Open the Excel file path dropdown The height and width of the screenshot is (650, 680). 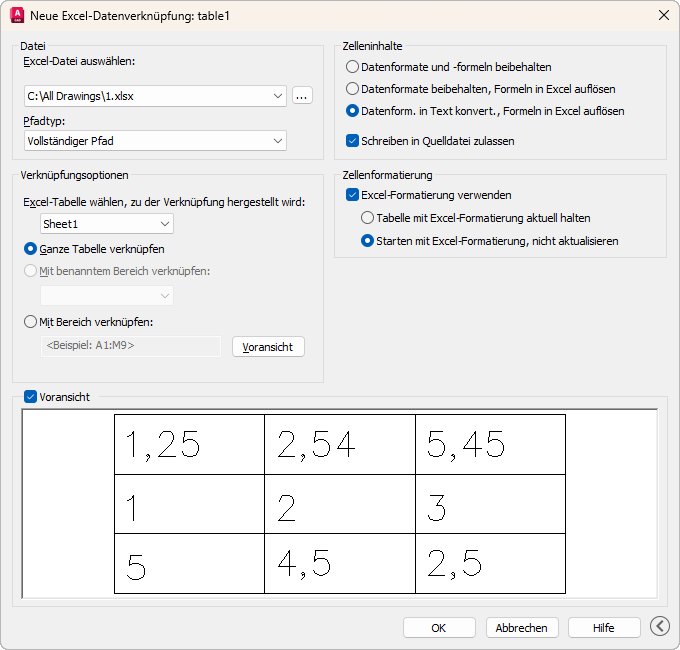coord(155,96)
